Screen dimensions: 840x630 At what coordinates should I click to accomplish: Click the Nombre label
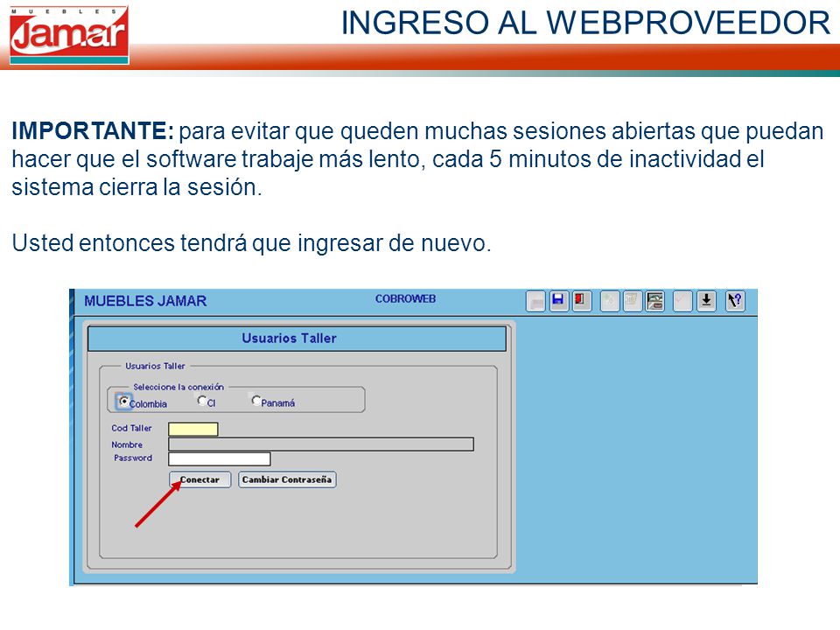(127, 444)
